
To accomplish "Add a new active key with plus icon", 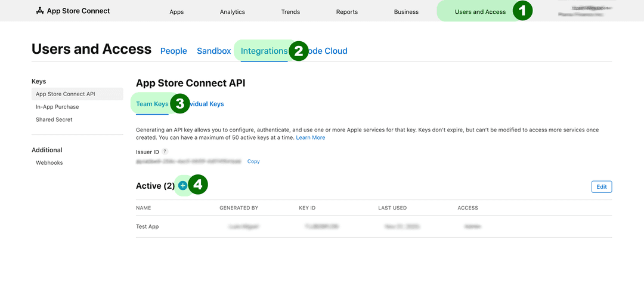I will click(x=183, y=186).
